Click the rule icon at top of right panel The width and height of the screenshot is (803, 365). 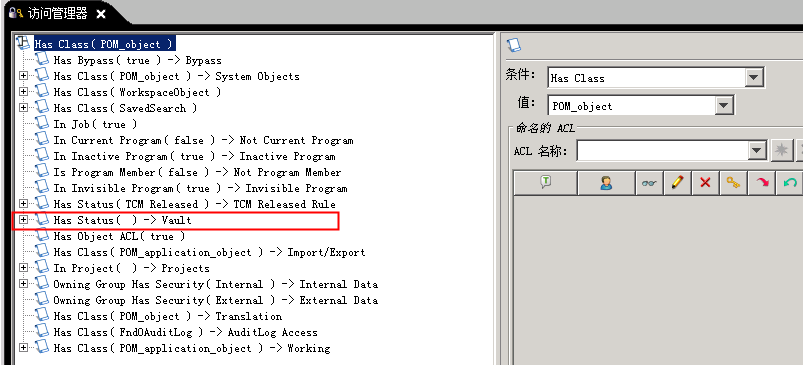[x=514, y=45]
